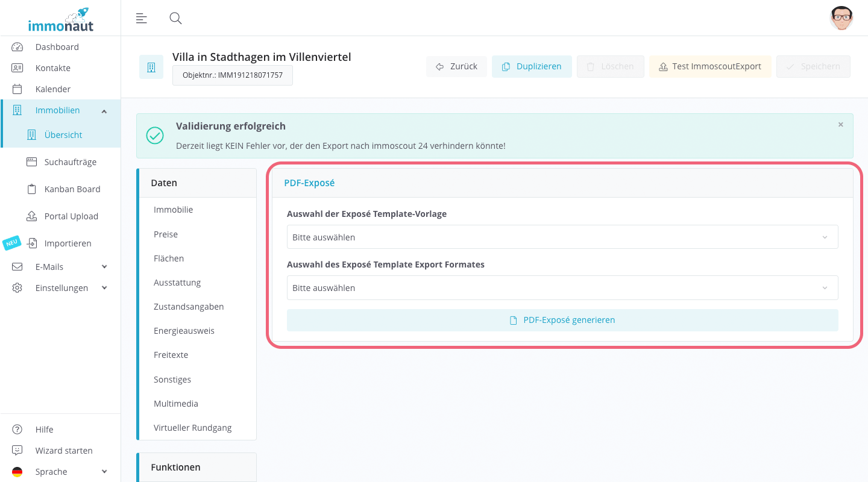Click the Wizard starten chat icon

(17, 451)
